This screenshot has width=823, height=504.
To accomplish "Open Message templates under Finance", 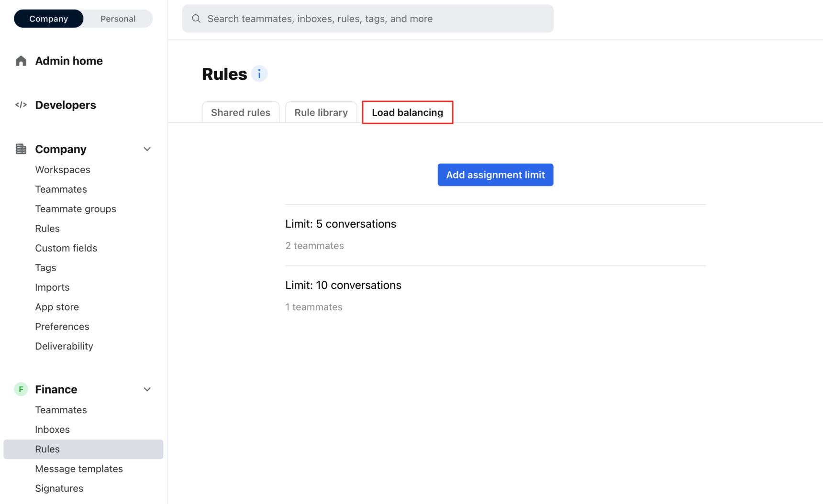I will (79, 469).
